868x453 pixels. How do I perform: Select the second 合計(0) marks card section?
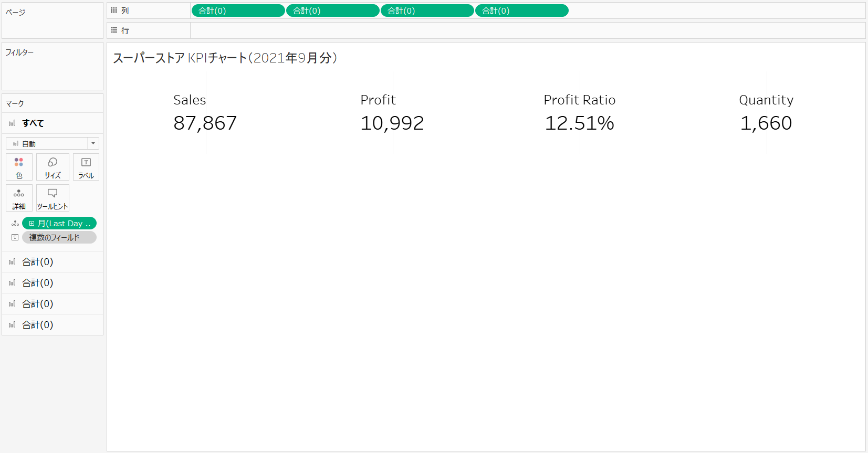point(37,283)
